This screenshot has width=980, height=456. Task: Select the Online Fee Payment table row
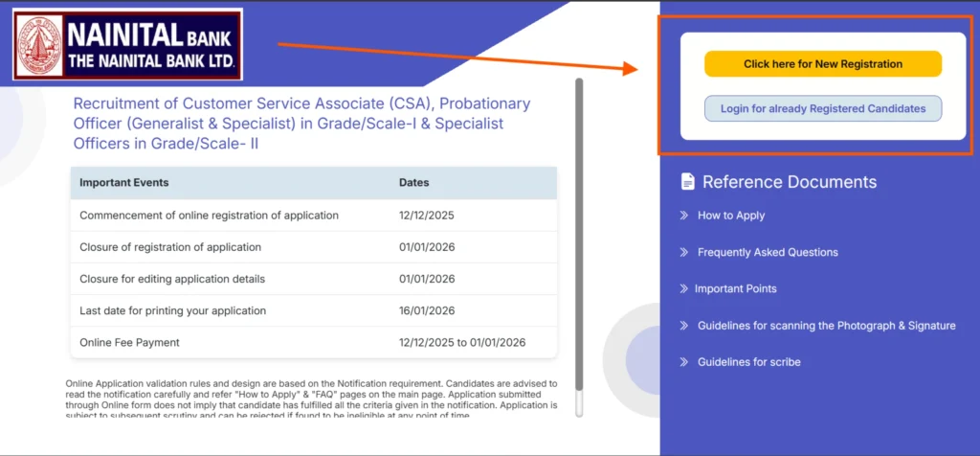point(313,342)
